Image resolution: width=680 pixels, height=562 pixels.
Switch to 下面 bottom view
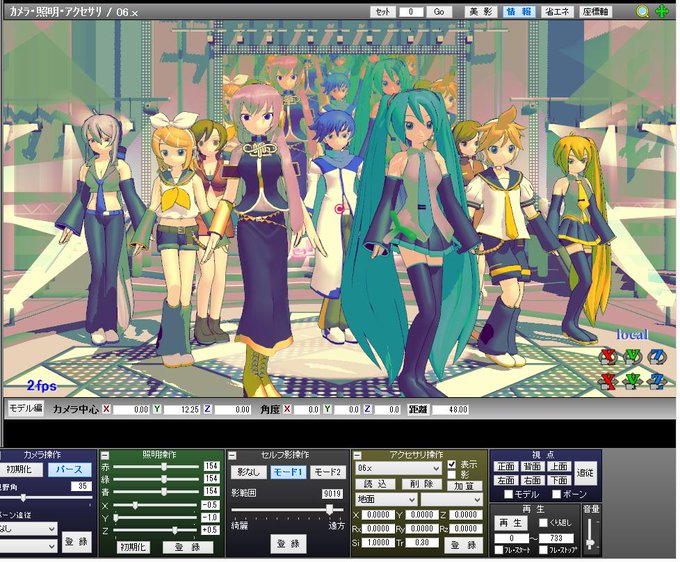pyautogui.click(x=559, y=480)
